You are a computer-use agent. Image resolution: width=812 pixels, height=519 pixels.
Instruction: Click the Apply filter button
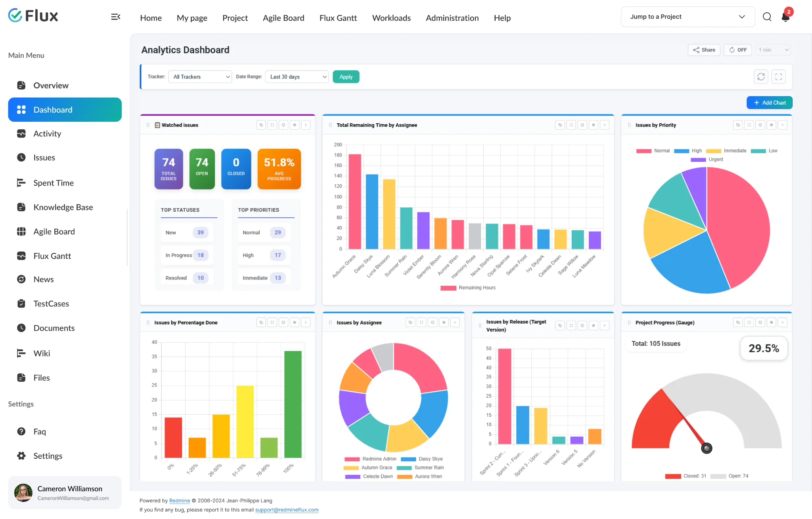[346, 77]
